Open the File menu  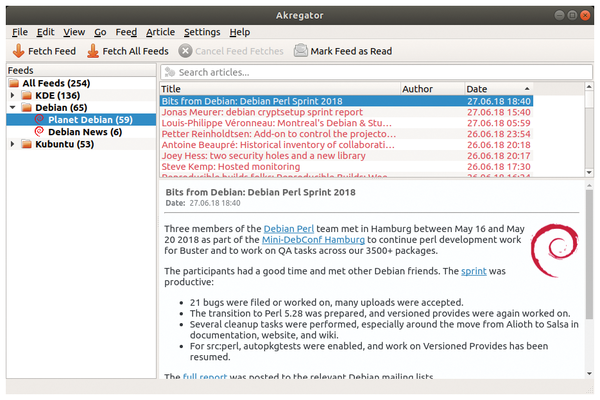coord(20,32)
